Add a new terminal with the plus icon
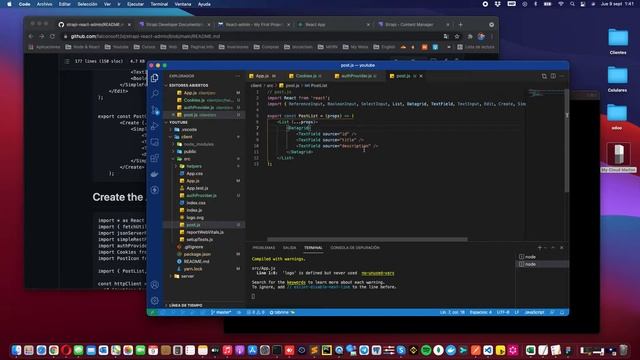640x360 pixels. (540, 248)
